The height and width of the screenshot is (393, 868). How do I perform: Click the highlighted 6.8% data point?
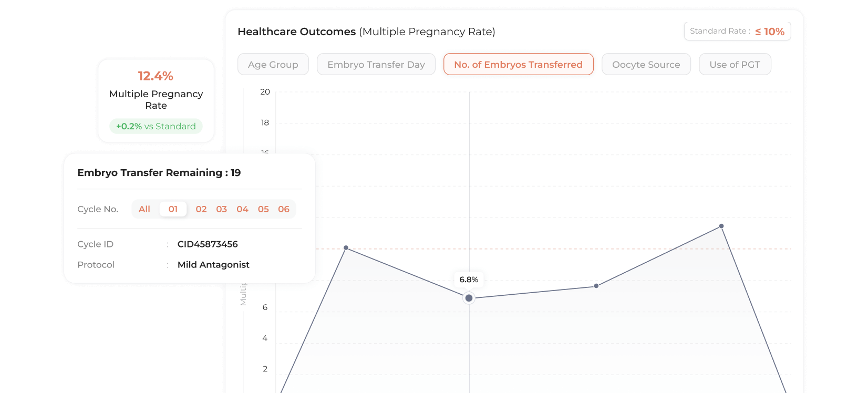click(469, 298)
